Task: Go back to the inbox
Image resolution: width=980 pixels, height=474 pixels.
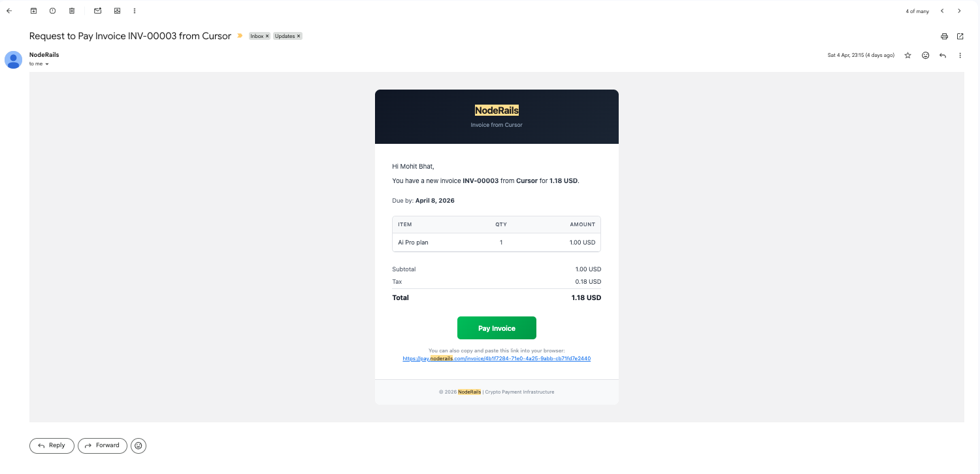Action: pos(8,10)
